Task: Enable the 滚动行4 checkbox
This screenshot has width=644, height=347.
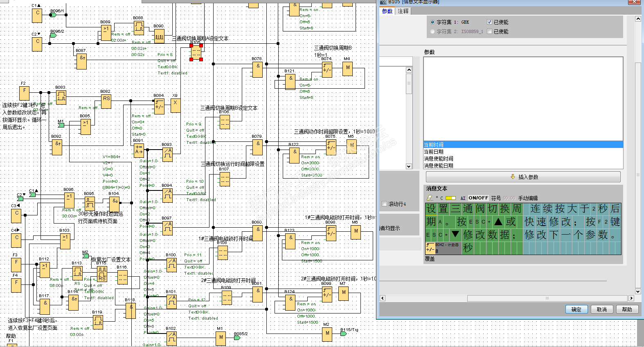Action: pos(384,204)
